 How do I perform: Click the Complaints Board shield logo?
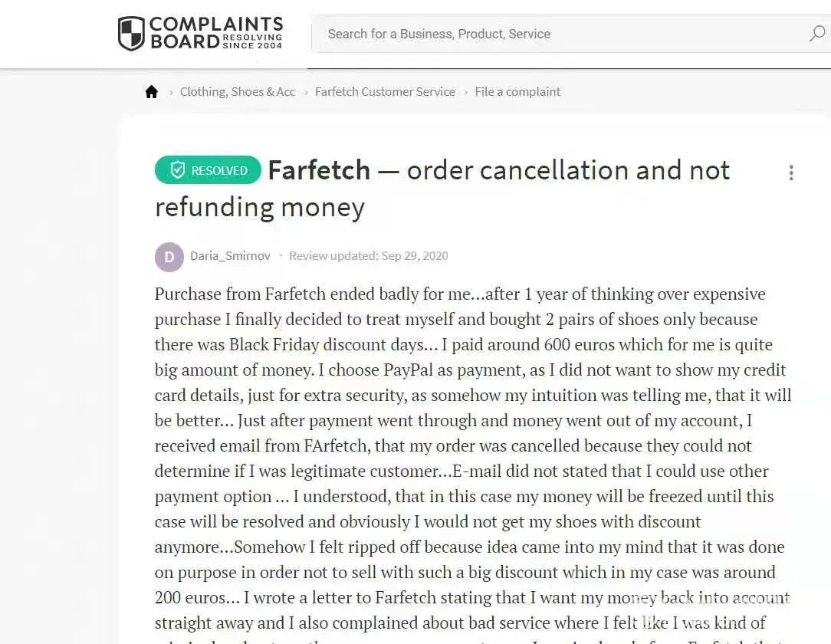pyautogui.click(x=131, y=34)
